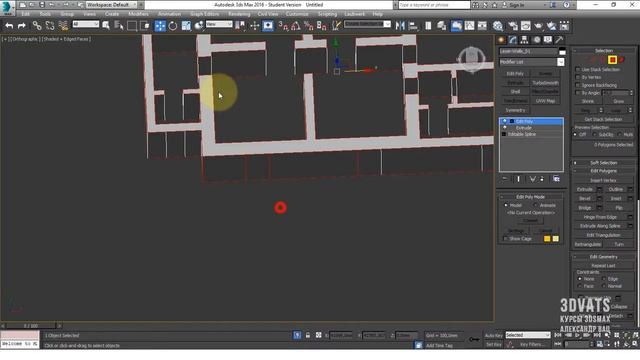Select the Unlink Selection tool
This screenshot has width=640, height=360.
click(50, 26)
